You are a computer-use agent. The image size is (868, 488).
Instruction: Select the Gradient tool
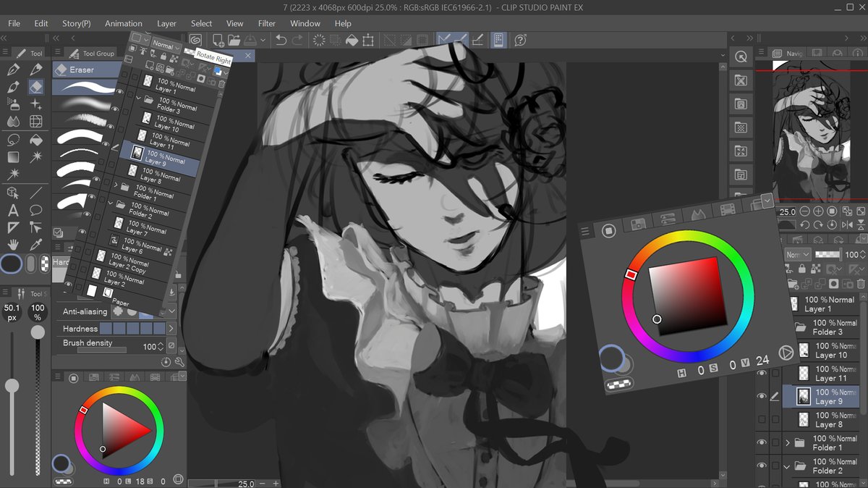click(x=13, y=157)
